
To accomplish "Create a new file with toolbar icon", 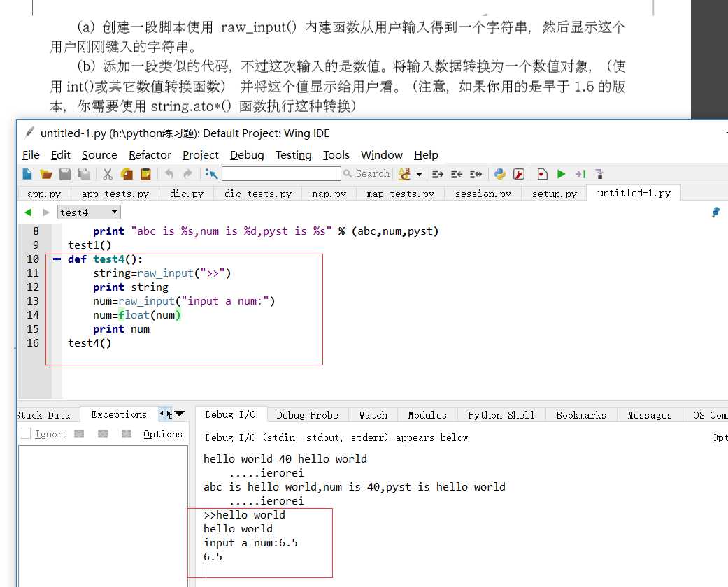I will pos(27,174).
